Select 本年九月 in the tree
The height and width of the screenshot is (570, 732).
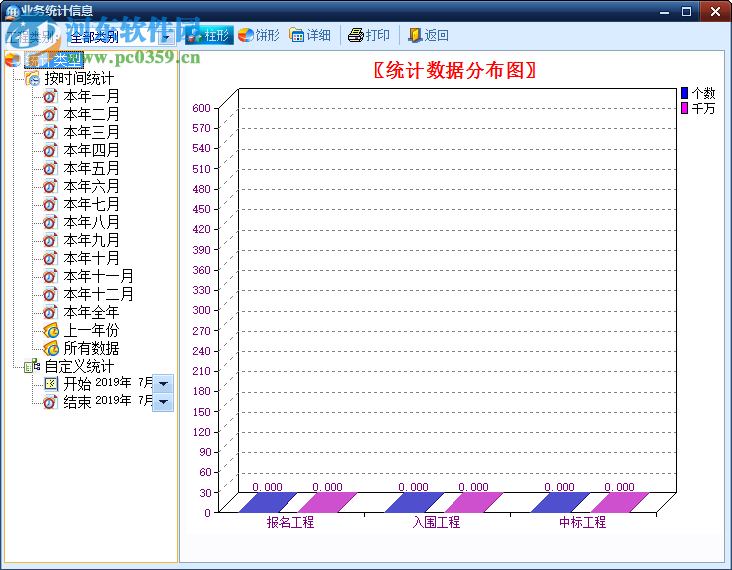click(91, 240)
